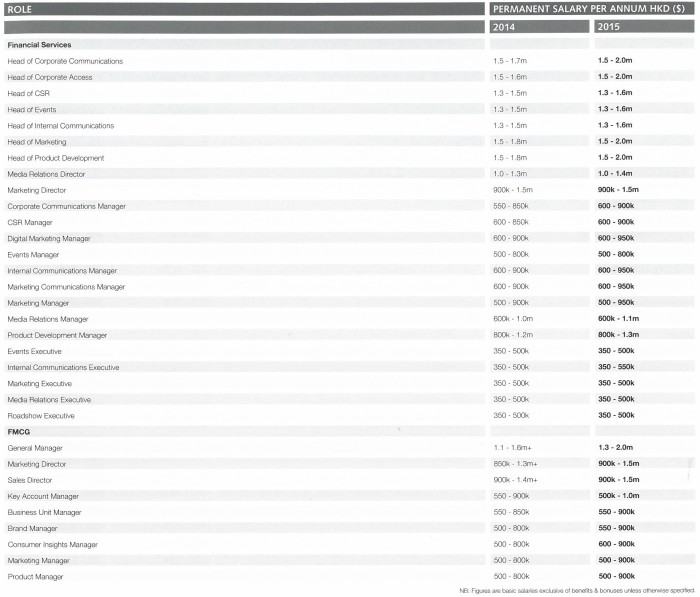
Task: Click the Brand Manager role name
Action: [32, 528]
